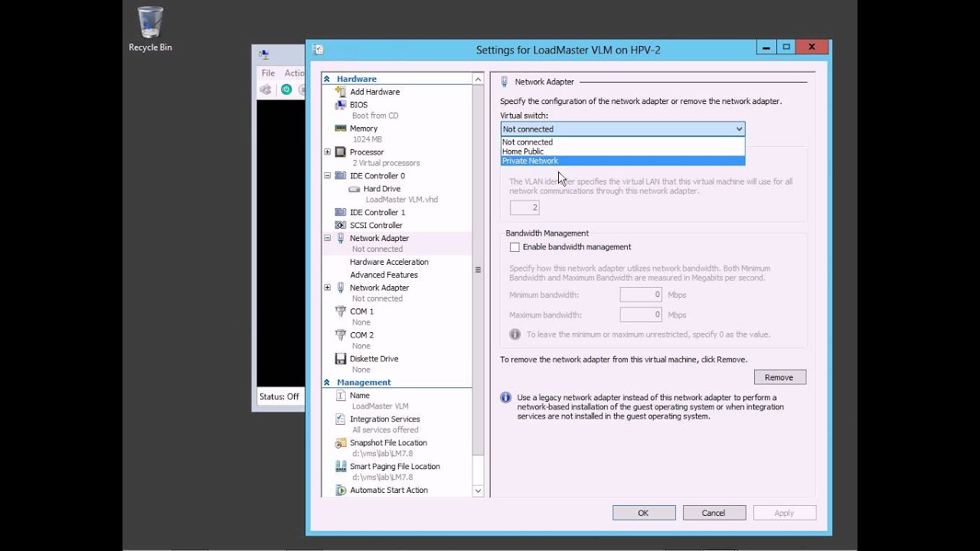This screenshot has height=551, width=980.
Task: Click the blue information icon near legacy adapter note
Action: point(505,398)
